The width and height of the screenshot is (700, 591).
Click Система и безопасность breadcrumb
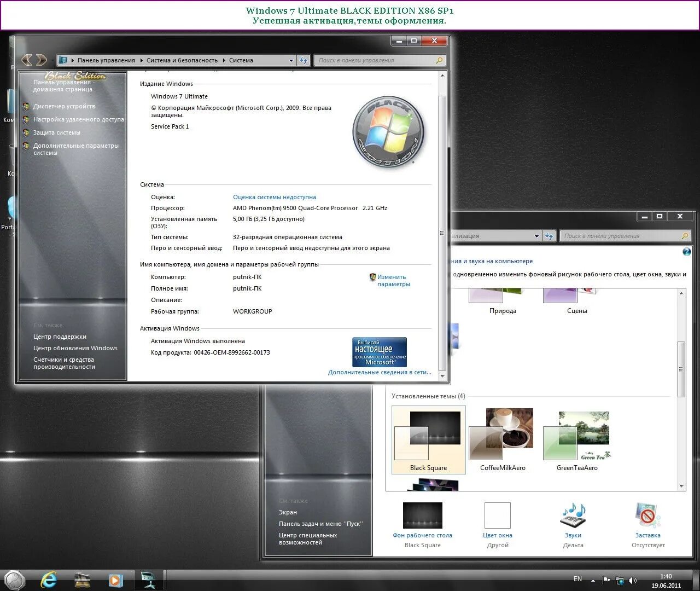[x=182, y=60]
